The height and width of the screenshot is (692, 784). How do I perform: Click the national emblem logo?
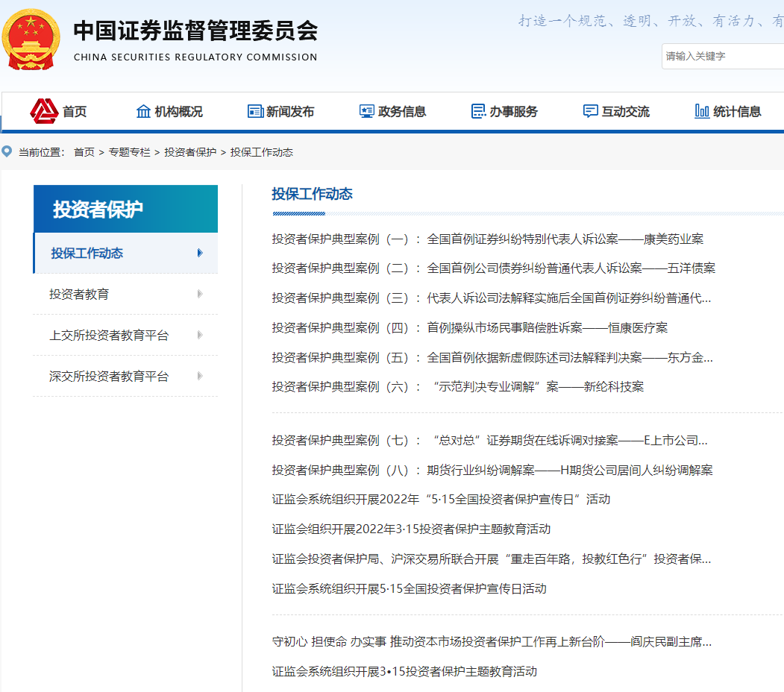(31, 40)
